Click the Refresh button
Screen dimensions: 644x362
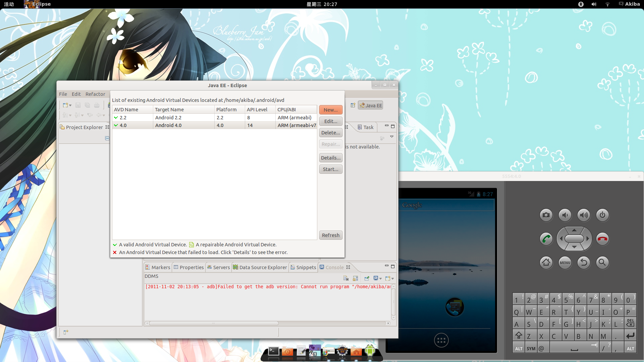click(x=331, y=235)
